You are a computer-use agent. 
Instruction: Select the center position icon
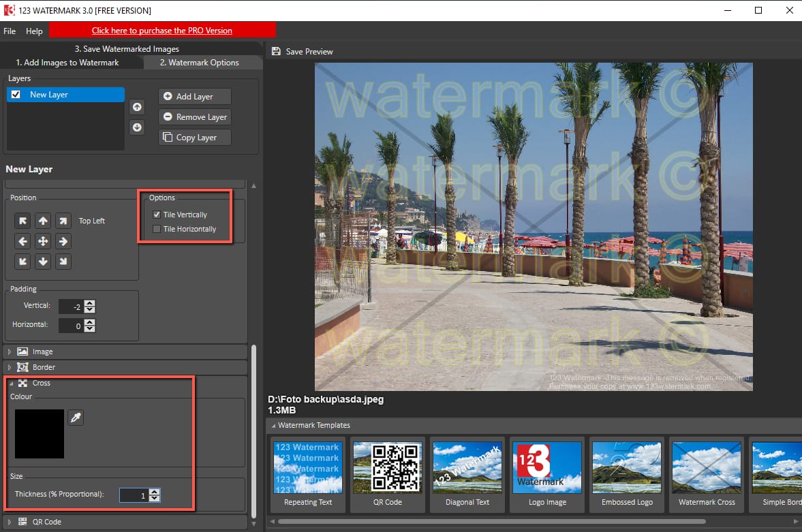[x=43, y=241]
